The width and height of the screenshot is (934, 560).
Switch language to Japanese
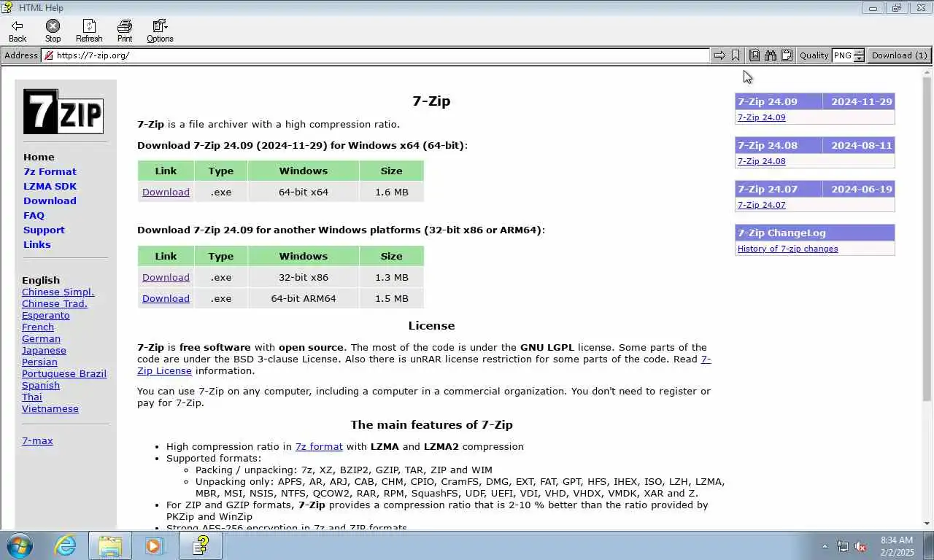point(44,350)
